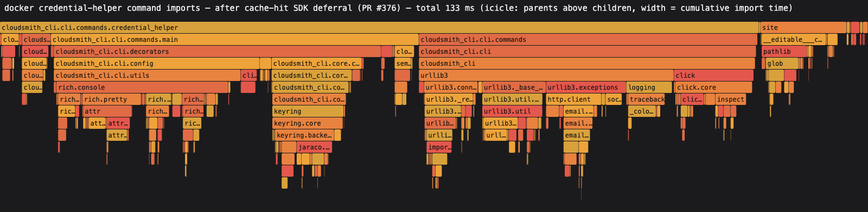Click the cloudsmith_cli.cli.utils frame
This screenshot has height=212, width=868.
click(x=147, y=76)
